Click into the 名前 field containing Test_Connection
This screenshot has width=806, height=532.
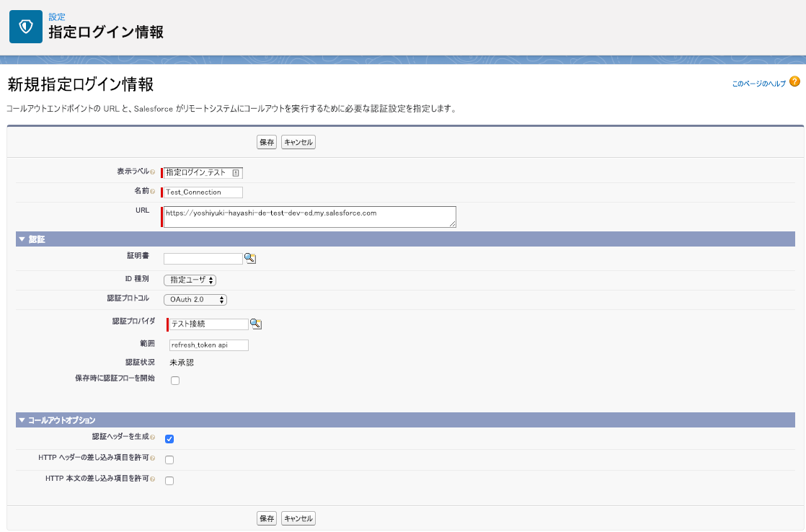point(203,192)
